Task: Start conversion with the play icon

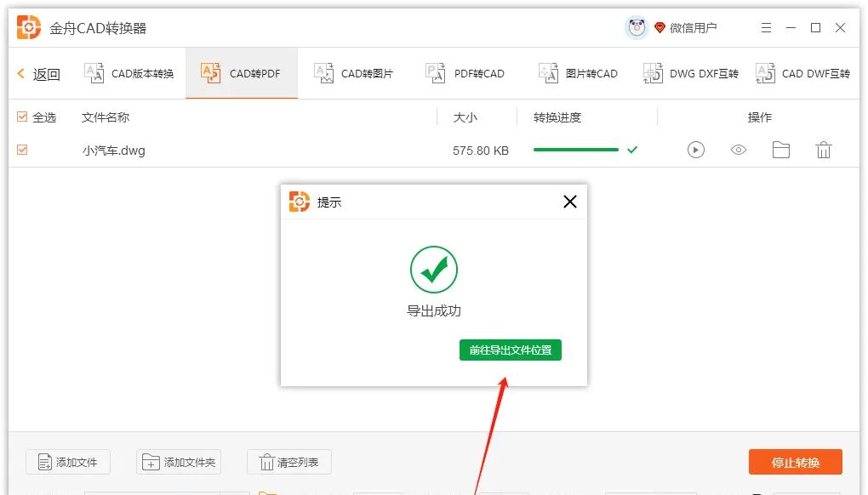Action: point(696,150)
